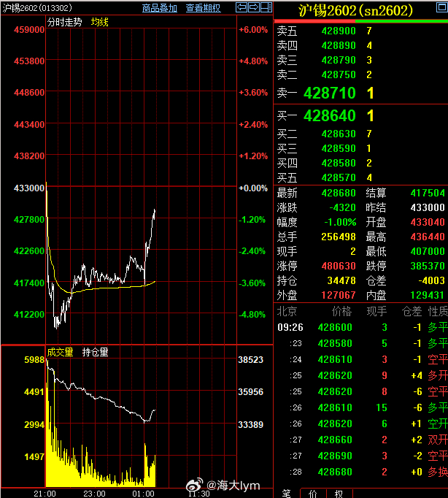
Task: Click the +6.00% axis label
Action: 253,30
